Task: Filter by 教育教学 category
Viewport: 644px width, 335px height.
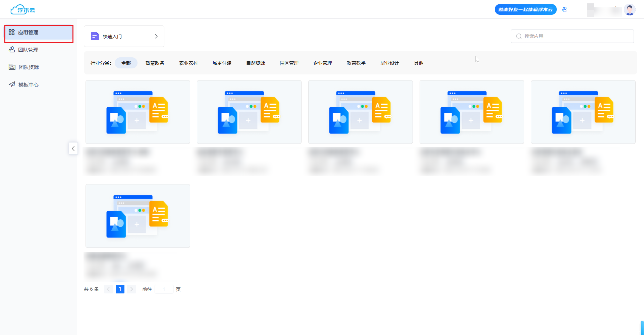Action: [356, 63]
